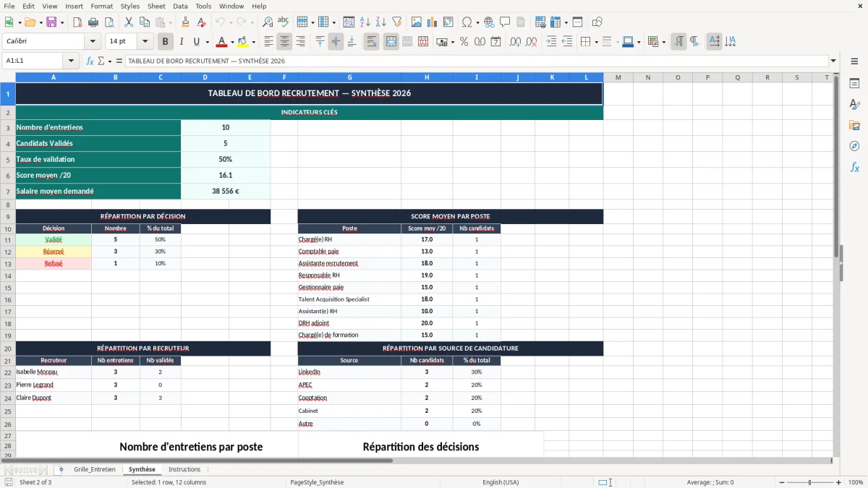Open the Data menu
This screenshot has width=868, height=488.
[180, 6]
